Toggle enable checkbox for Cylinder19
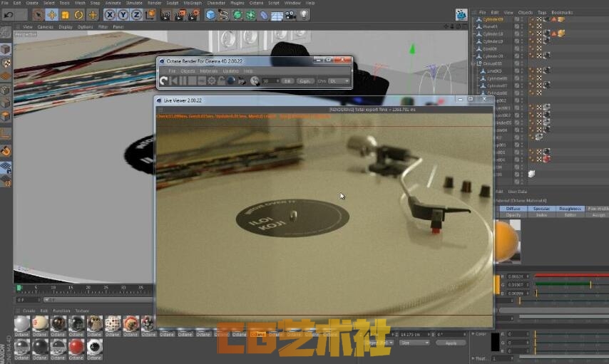This screenshot has height=364, width=609. (516, 41)
